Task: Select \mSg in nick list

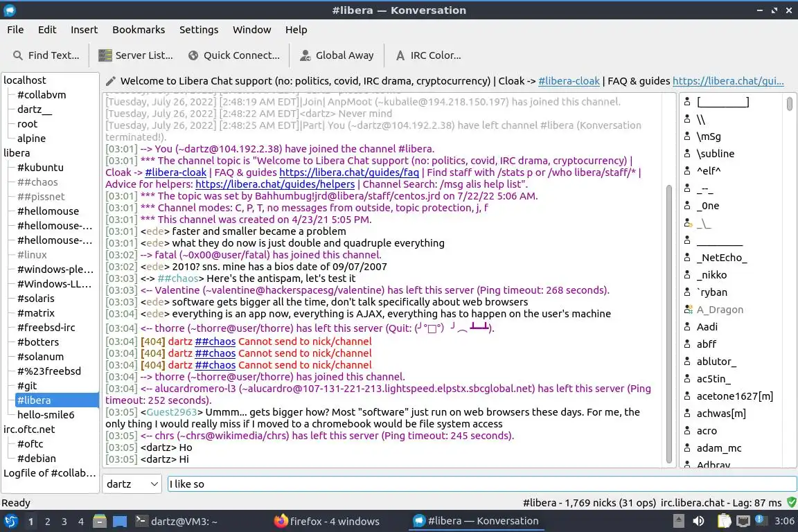Action: (x=709, y=136)
